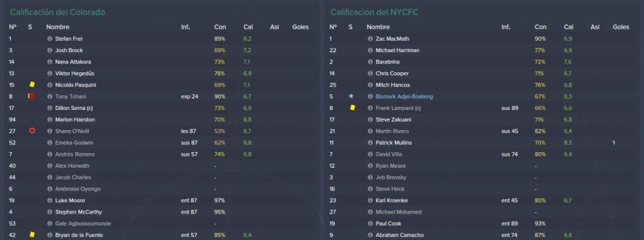644x240 pixels.
Task: Open the info icon next to Zac MacMath
Action: click(370, 39)
